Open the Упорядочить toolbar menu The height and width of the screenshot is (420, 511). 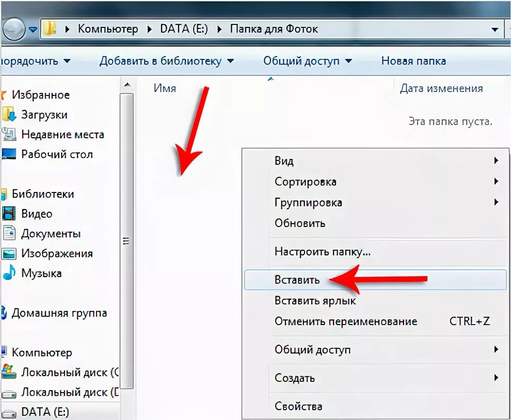pyautogui.click(x=35, y=61)
